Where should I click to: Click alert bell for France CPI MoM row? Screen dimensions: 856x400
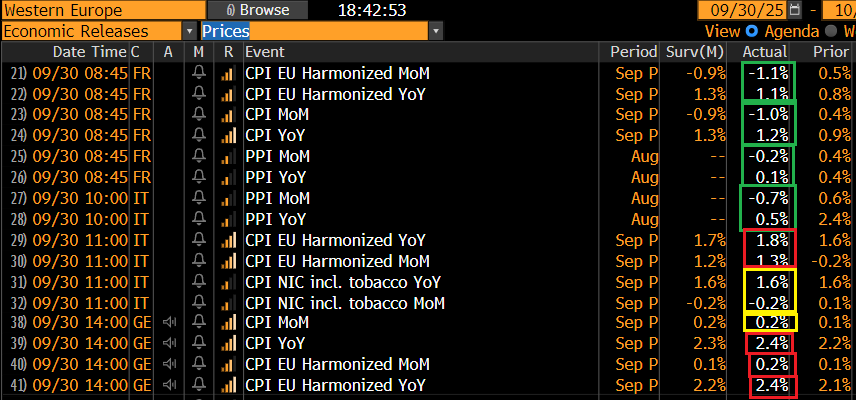[199, 115]
